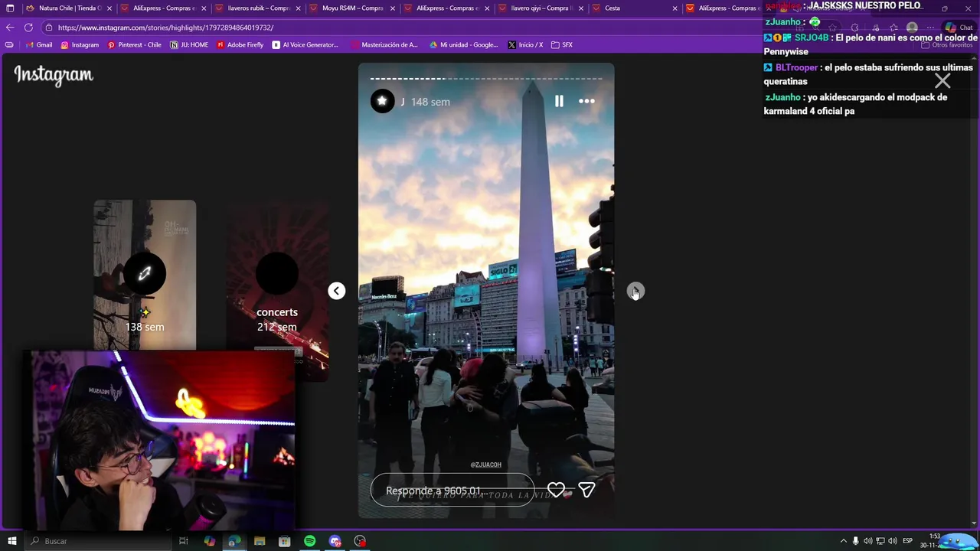980x551 pixels.
Task: Open Windows Start menu
Action: [12, 541]
